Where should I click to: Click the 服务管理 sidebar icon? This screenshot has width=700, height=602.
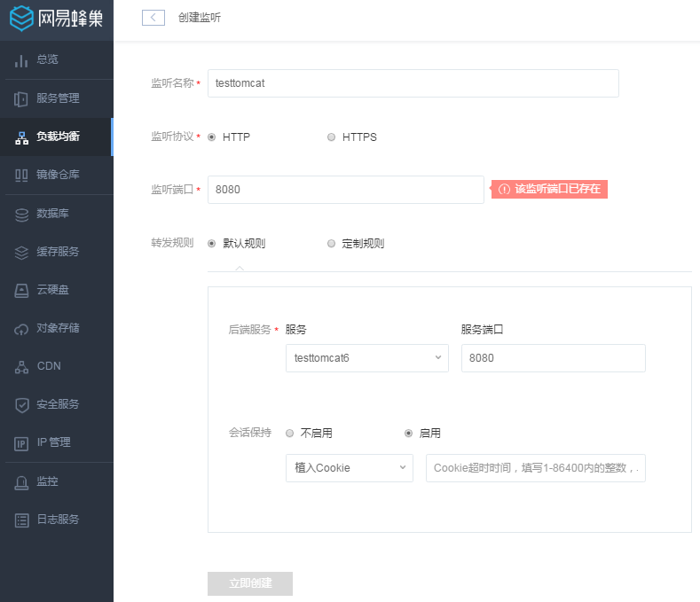(21, 98)
